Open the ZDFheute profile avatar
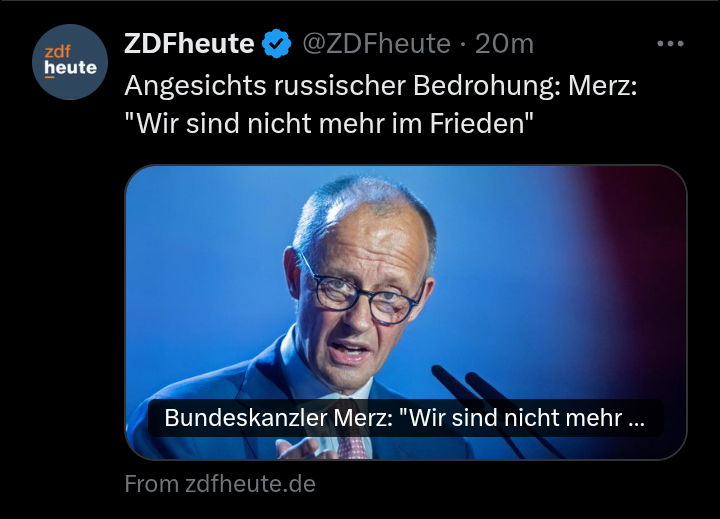 pos(70,62)
